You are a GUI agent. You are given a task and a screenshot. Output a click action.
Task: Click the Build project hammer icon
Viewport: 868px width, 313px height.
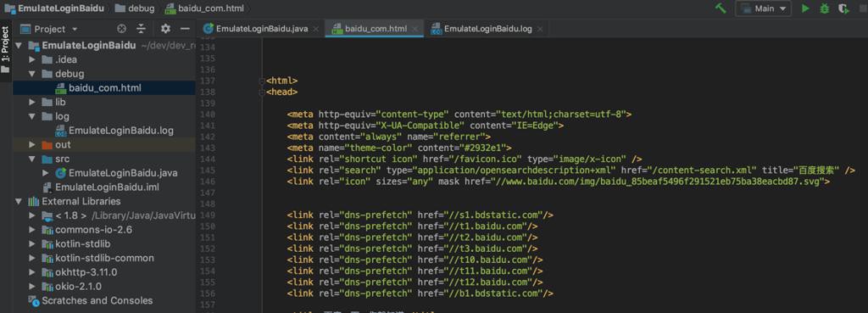pyautogui.click(x=721, y=8)
